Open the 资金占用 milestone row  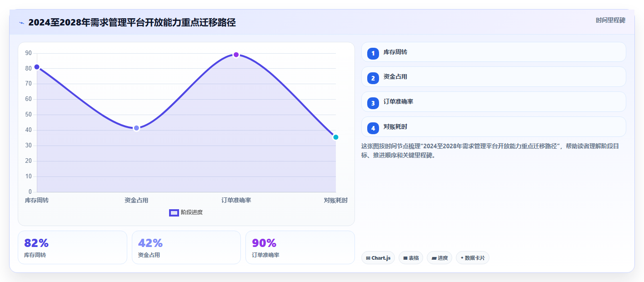tap(494, 77)
